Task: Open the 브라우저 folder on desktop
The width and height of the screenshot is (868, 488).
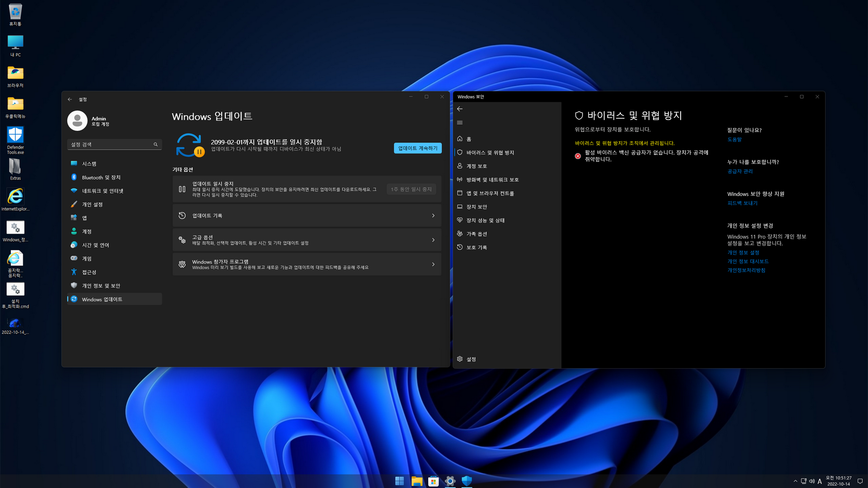Action: (x=15, y=77)
